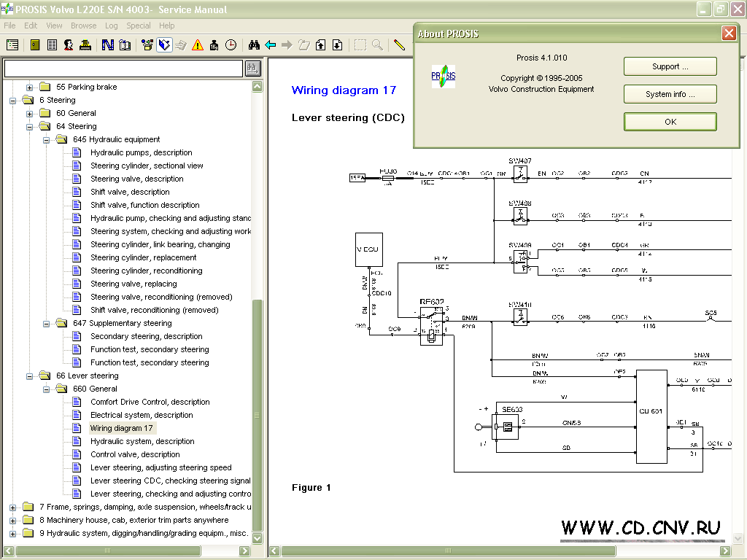The height and width of the screenshot is (560, 747).
Task: Open 'Shift valve, function description' document
Action: tap(145, 205)
